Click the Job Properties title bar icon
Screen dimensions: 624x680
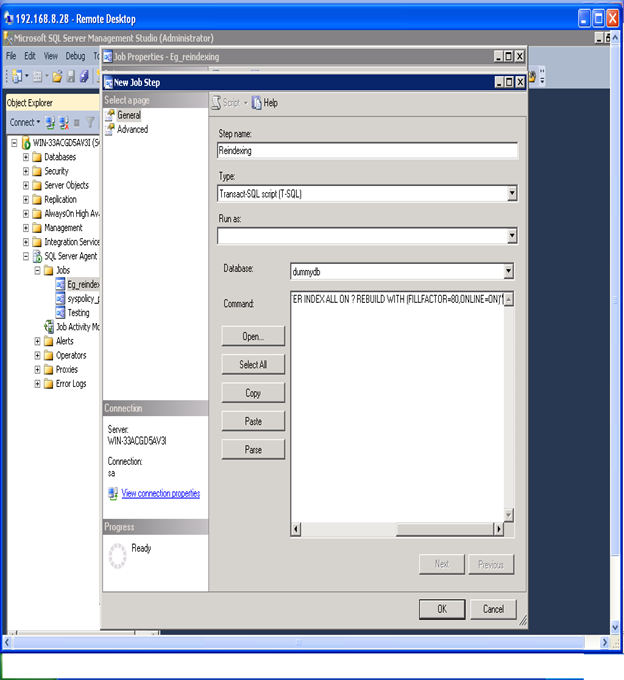108,57
